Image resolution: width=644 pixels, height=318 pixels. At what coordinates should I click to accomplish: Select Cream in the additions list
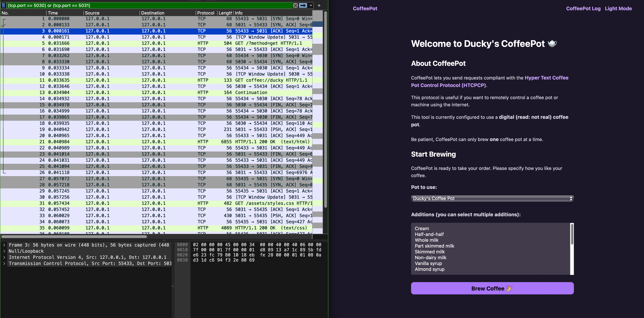tap(422, 229)
